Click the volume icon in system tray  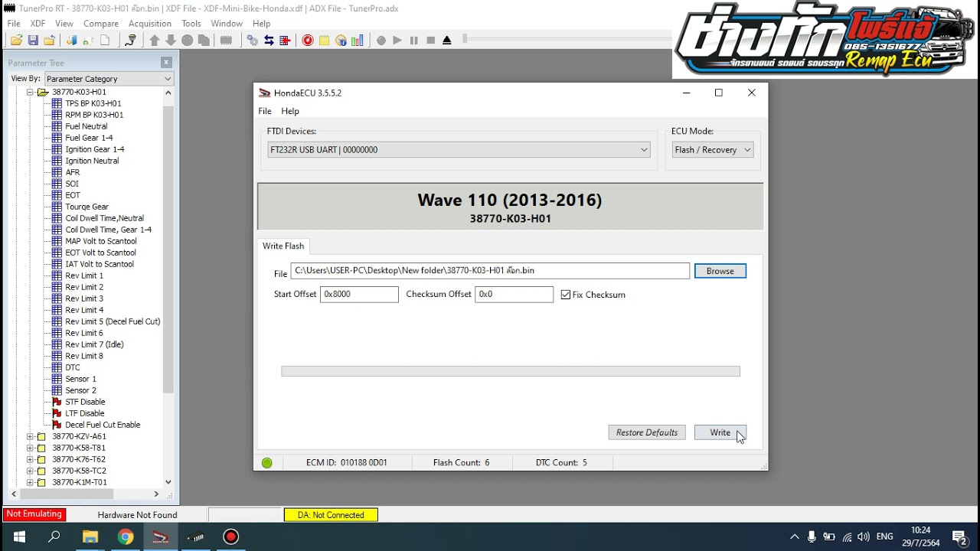click(864, 536)
